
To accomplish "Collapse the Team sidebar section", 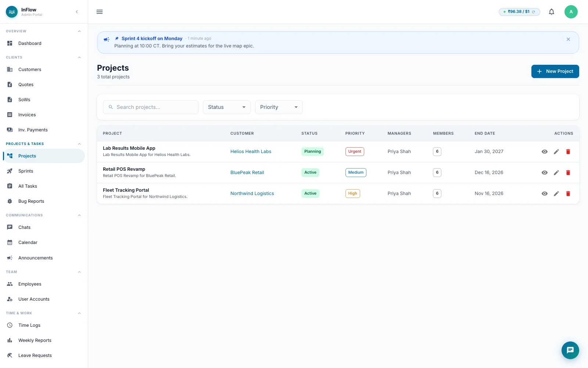I will [79, 272].
